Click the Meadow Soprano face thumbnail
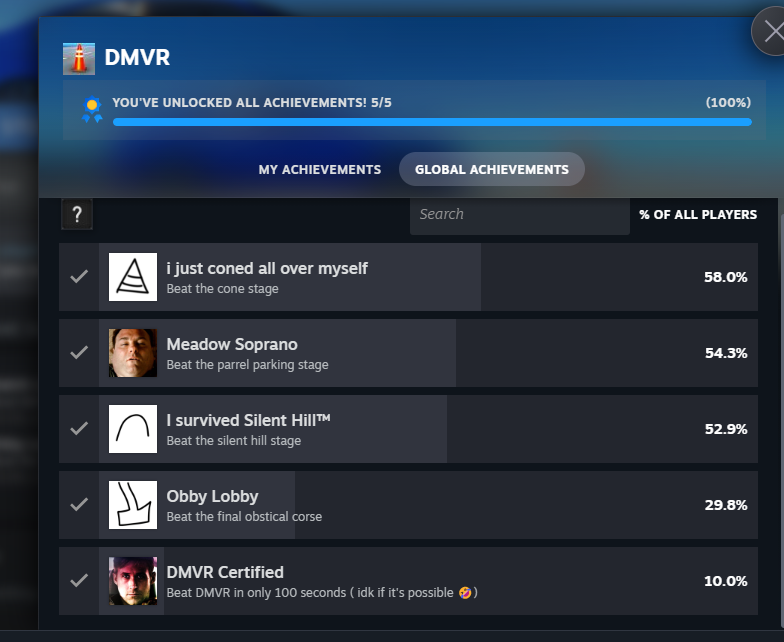 pyautogui.click(x=133, y=353)
